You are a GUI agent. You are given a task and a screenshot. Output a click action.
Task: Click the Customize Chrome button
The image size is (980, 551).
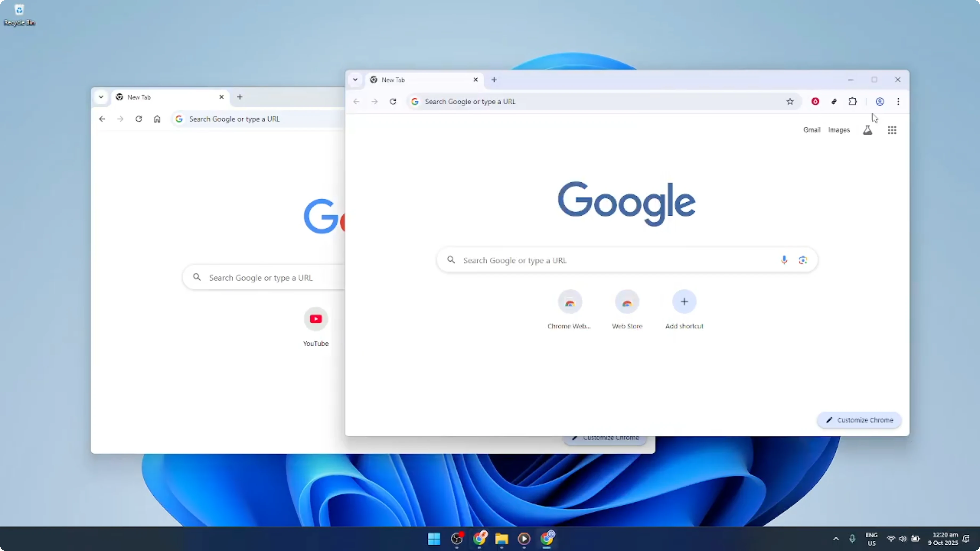click(x=859, y=420)
